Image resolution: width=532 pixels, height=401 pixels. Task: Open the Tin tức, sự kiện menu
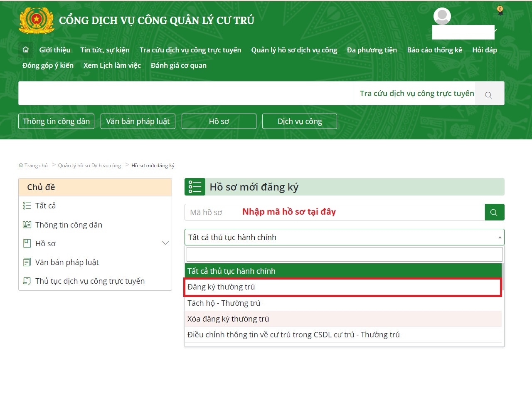point(105,50)
